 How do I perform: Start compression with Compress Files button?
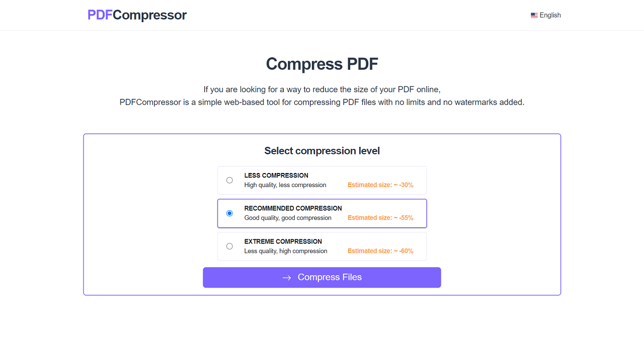click(x=322, y=278)
